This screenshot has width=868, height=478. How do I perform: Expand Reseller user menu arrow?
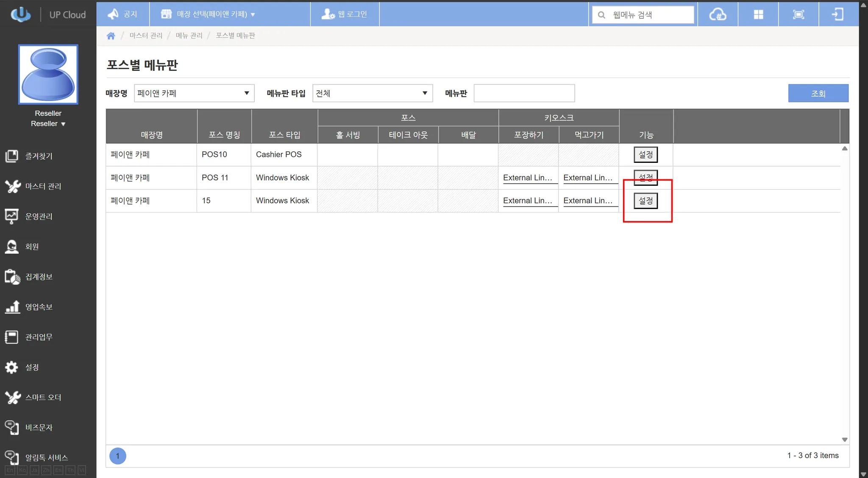[x=63, y=124]
